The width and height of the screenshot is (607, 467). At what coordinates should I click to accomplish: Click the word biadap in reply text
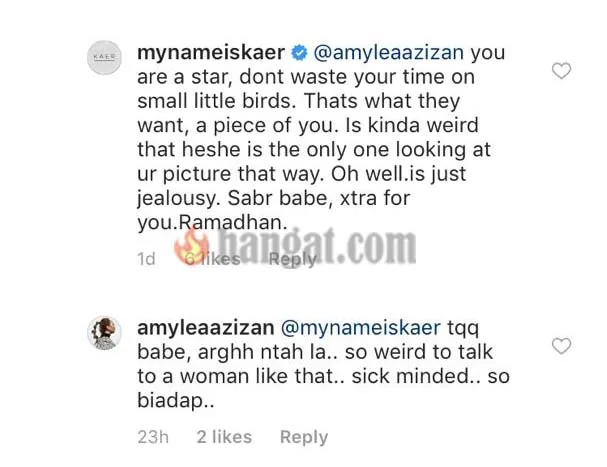click(x=171, y=401)
